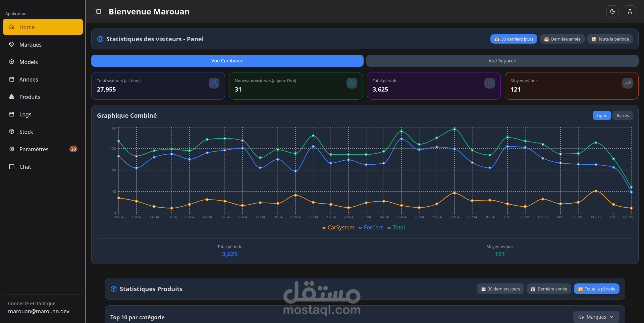Screen dimensions: 644x323
Task: Click the Moyenne/jour trending arrow icon
Action: point(628,83)
